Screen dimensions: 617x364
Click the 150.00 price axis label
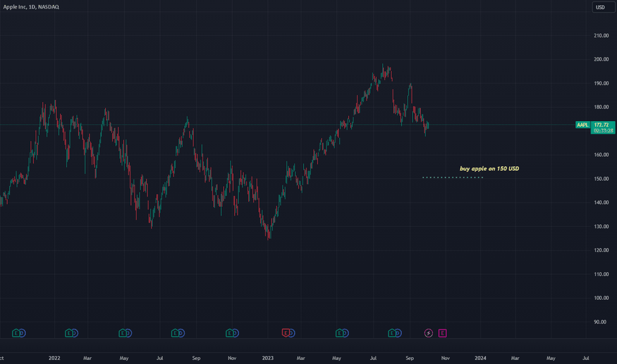(601, 179)
